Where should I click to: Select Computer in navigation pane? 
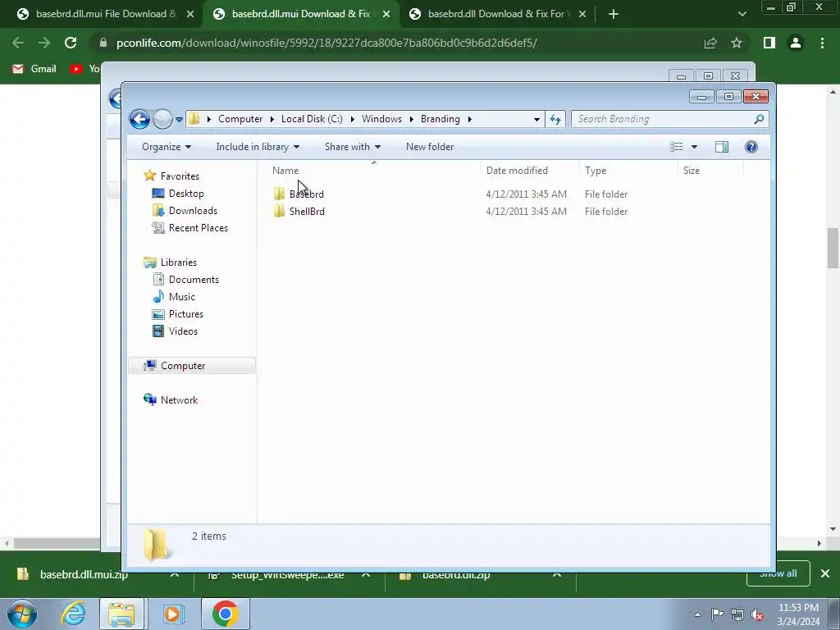coord(183,366)
